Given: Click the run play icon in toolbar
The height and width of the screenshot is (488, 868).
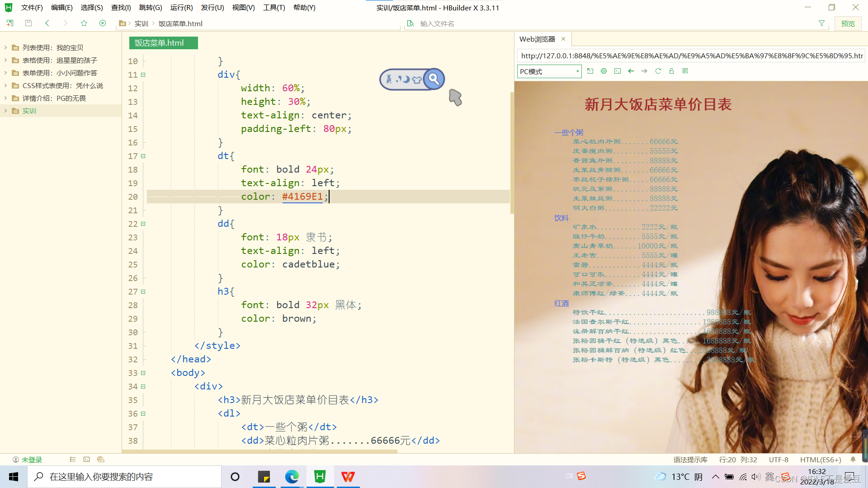Looking at the screenshot, I should tap(103, 23).
